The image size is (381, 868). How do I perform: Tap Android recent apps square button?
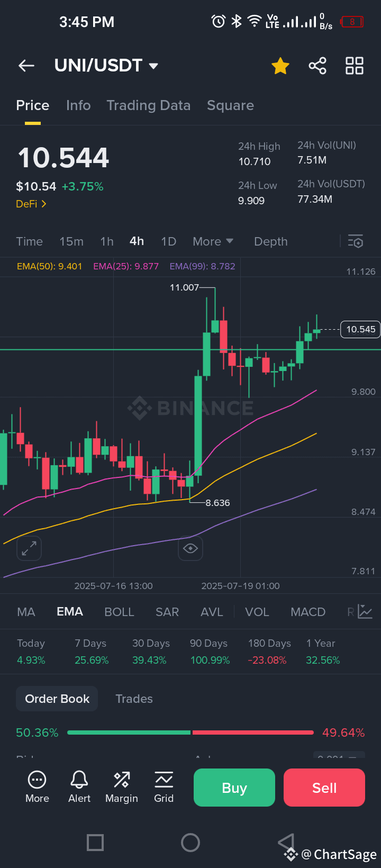(95, 842)
